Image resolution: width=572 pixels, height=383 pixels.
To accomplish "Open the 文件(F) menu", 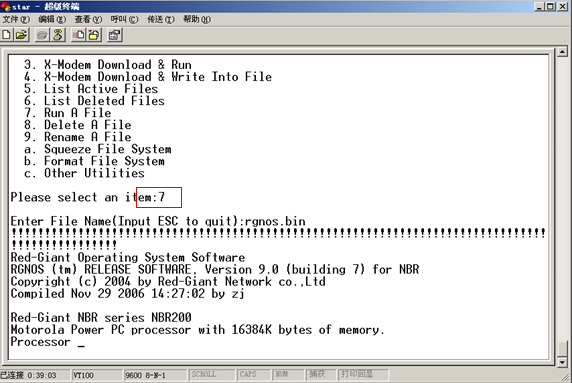I will coord(16,19).
